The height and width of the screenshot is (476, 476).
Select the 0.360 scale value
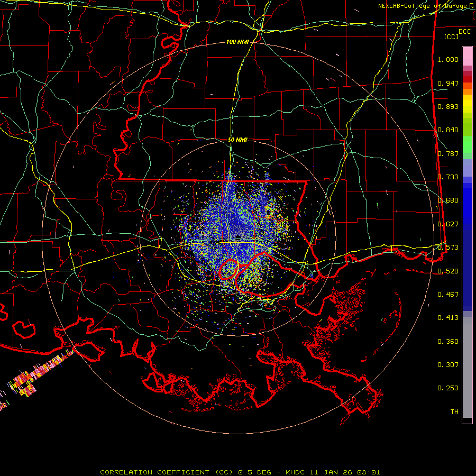coord(448,342)
